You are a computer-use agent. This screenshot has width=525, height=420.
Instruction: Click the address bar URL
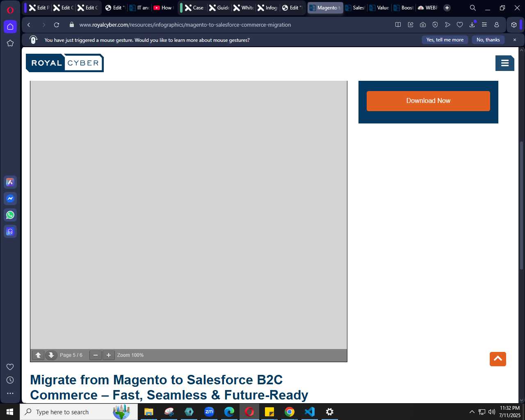[x=185, y=25]
